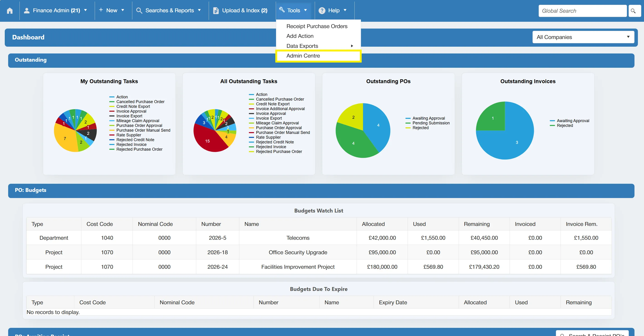The image size is (644, 336).
Task: Click the Budgets Due To Expire heading
Action: click(319, 289)
